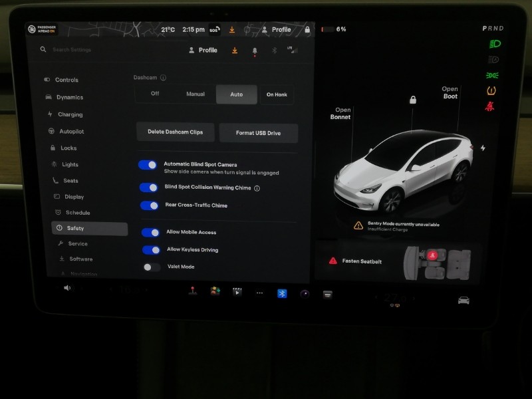This screenshot has width=532, height=399.
Task: Click the Search Settings field
Action: pyautogui.click(x=72, y=49)
